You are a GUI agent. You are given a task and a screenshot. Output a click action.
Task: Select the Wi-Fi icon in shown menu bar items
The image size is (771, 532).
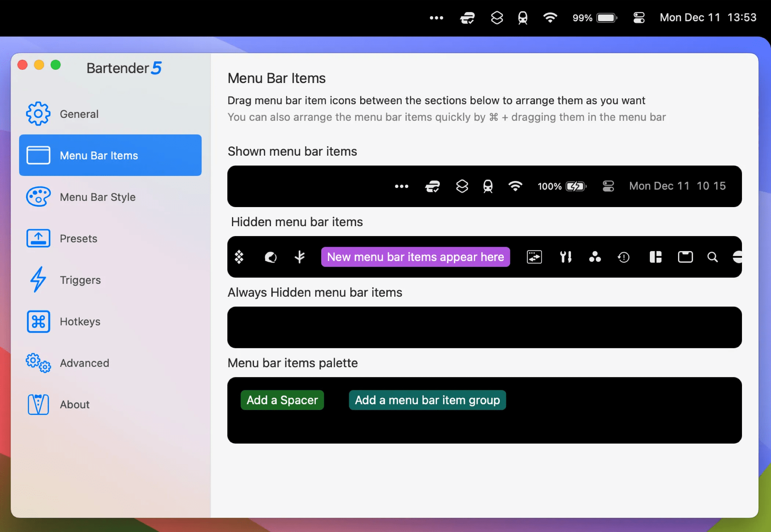tap(516, 186)
